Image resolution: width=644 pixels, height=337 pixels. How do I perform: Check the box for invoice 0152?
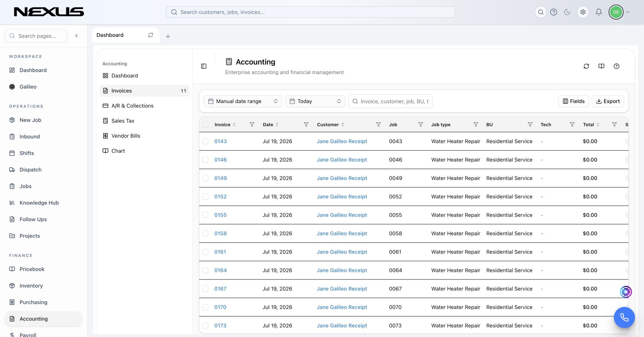[x=205, y=197]
